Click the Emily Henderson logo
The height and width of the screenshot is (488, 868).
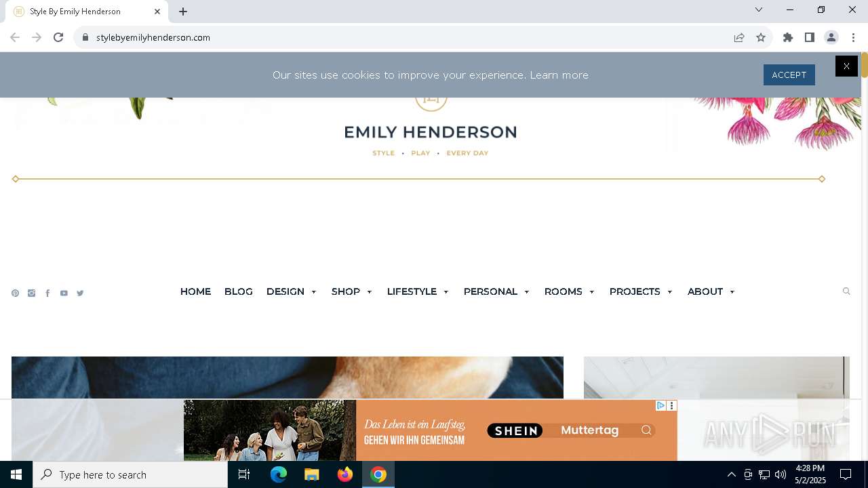click(x=431, y=129)
